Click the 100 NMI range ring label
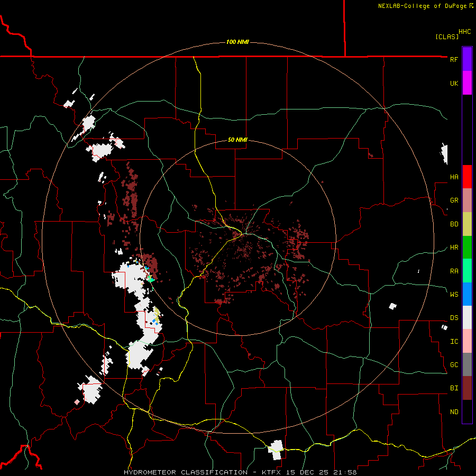This screenshot has height=476, width=476. [x=237, y=42]
